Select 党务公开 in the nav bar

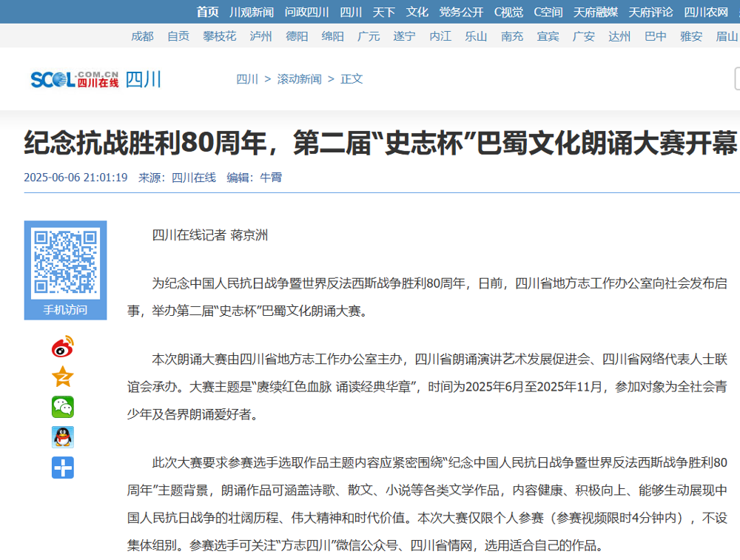tap(461, 12)
